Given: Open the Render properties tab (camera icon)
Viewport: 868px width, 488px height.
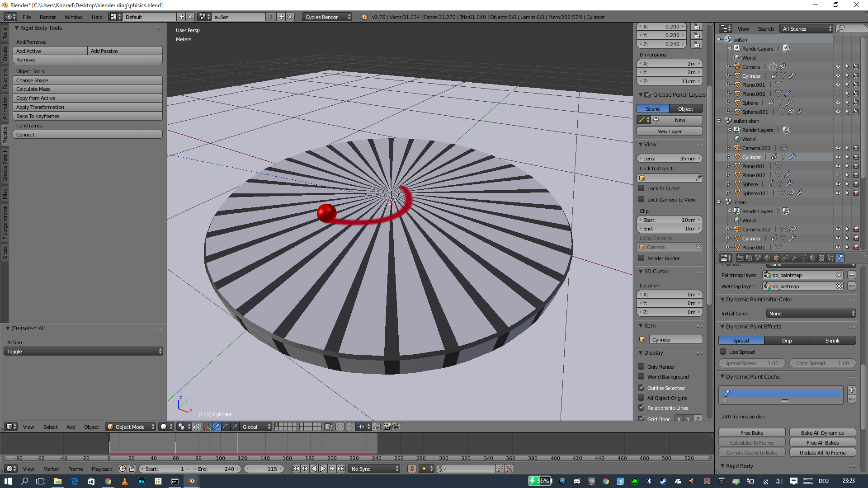Looking at the screenshot, I should [740, 258].
